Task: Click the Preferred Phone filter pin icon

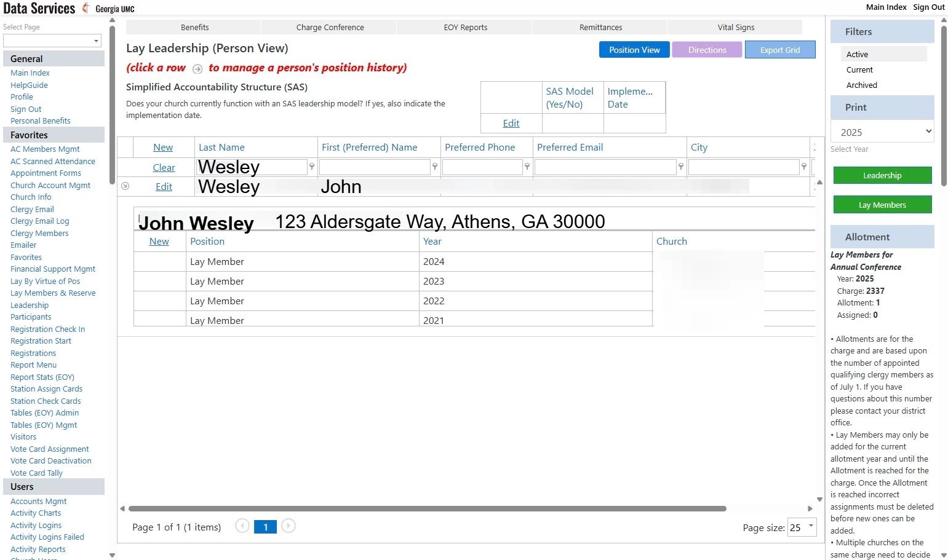Action: coord(527,167)
